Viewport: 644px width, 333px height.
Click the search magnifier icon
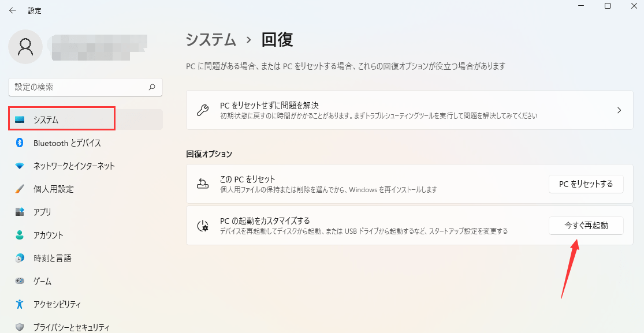151,87
